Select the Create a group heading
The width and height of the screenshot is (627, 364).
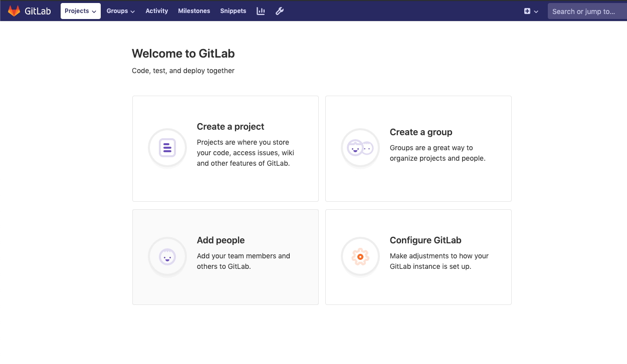pyautogui.click(x=421, y=132)
